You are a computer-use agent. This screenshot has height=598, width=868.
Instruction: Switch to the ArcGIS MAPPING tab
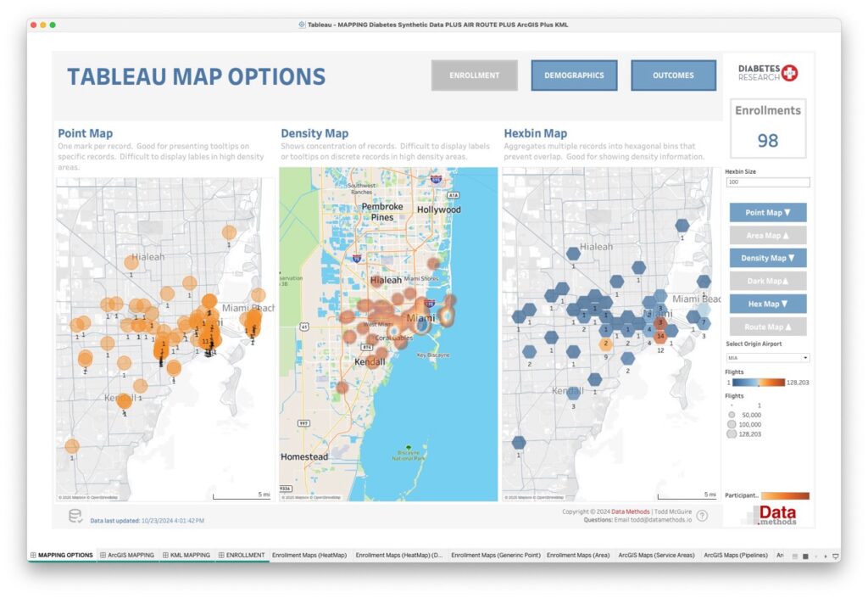point(126,556)
